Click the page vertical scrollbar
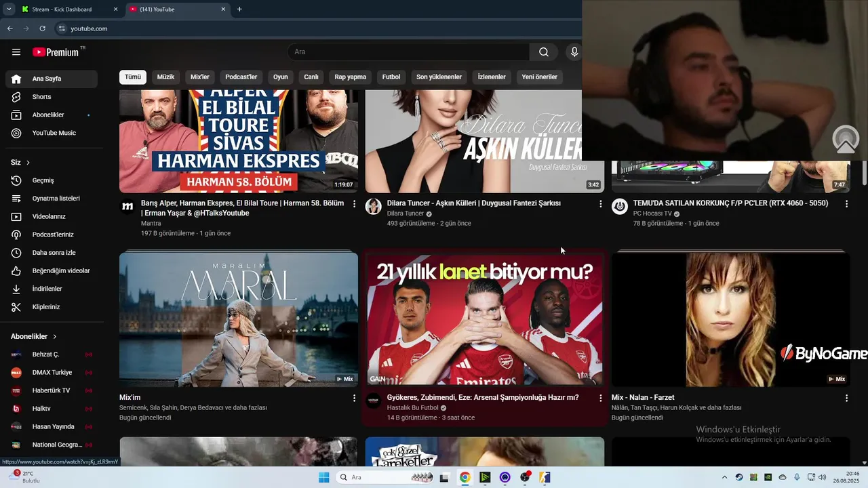The image size is (868, 488). [865, 173]
